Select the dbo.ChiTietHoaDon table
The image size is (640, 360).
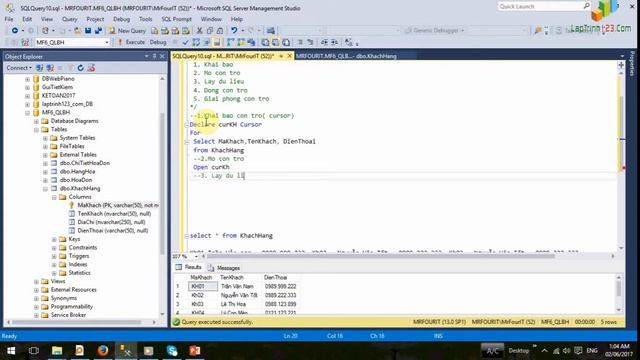84,163
